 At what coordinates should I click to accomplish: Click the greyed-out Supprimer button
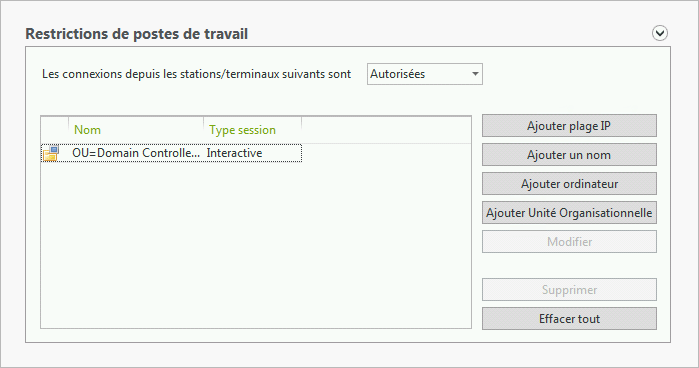569,290
